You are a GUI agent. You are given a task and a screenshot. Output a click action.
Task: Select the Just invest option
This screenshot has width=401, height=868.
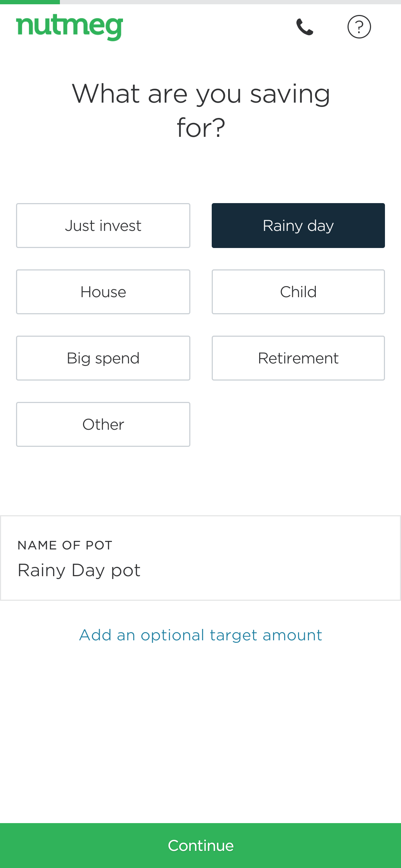coord(103,226)
